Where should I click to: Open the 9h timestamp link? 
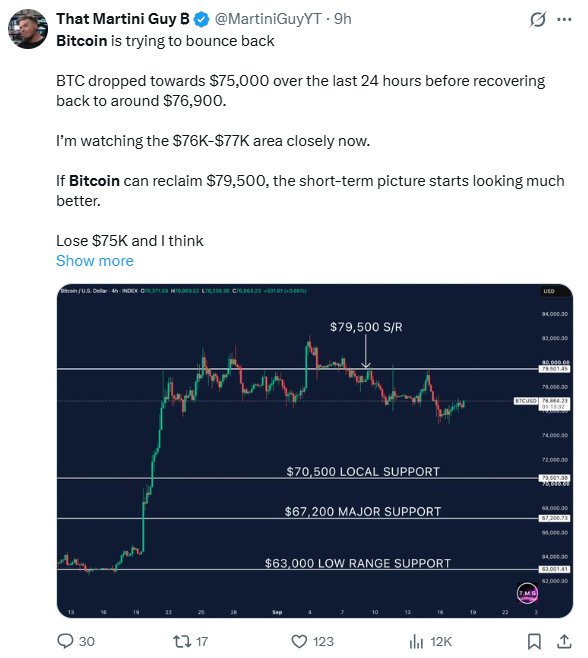(342, 19)
